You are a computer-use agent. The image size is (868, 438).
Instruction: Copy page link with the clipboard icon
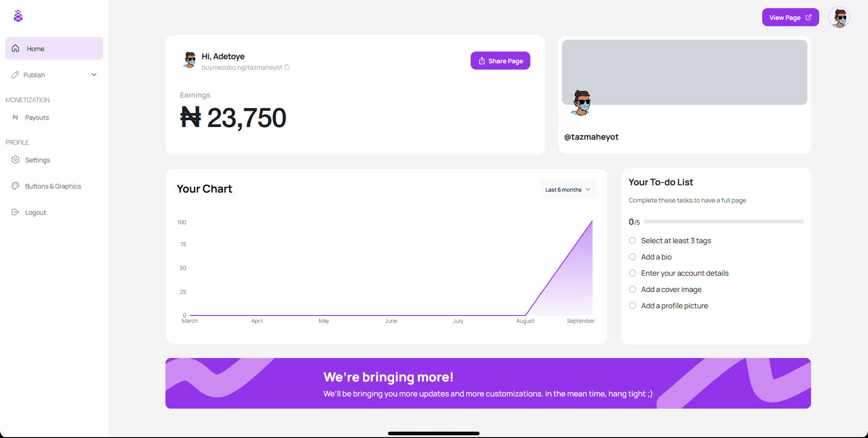[287, 67]
